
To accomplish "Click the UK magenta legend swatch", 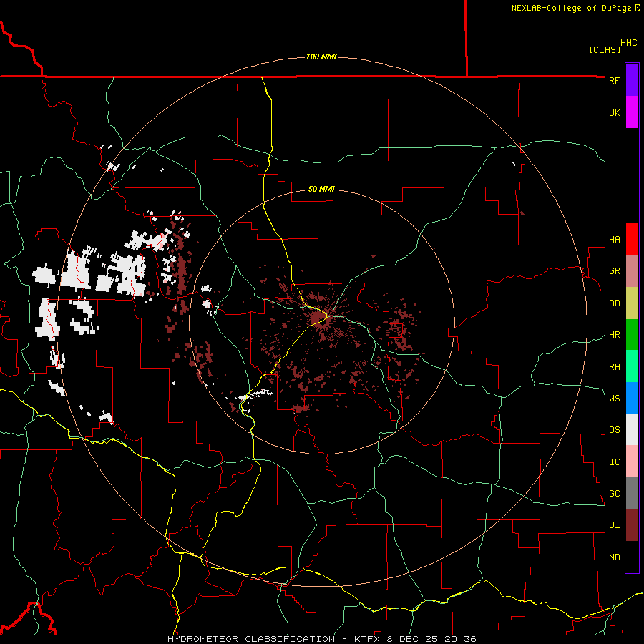I will pyautogui.click(x=632, y=112).
